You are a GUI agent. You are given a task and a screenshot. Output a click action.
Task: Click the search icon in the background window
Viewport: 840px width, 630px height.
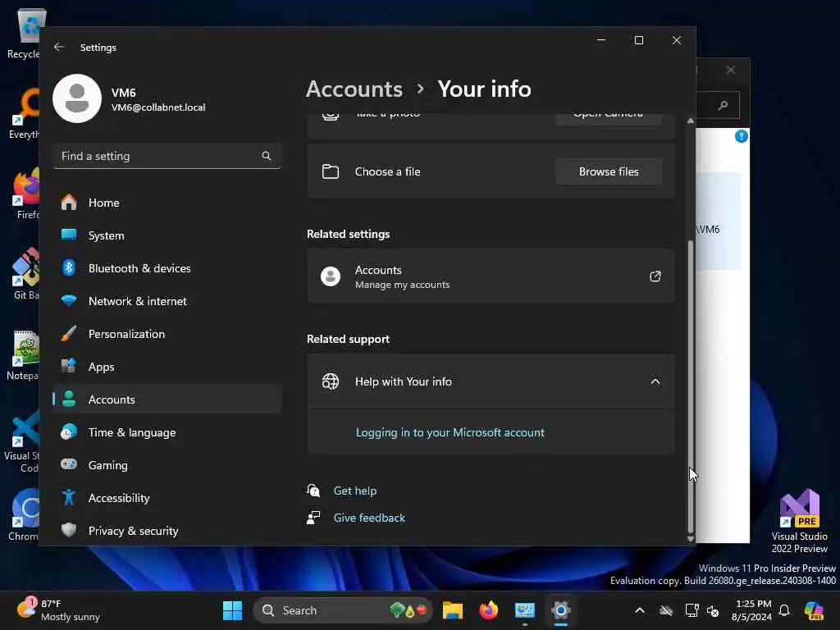724,105
